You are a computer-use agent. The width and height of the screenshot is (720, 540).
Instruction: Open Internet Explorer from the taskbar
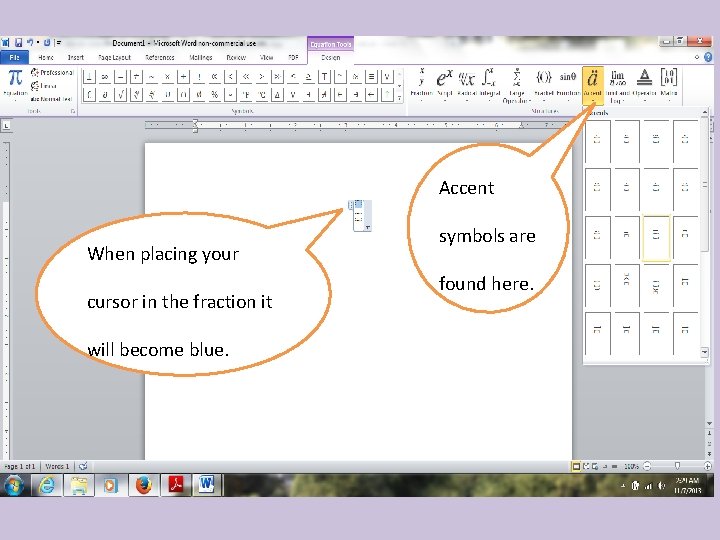point(47,485)
